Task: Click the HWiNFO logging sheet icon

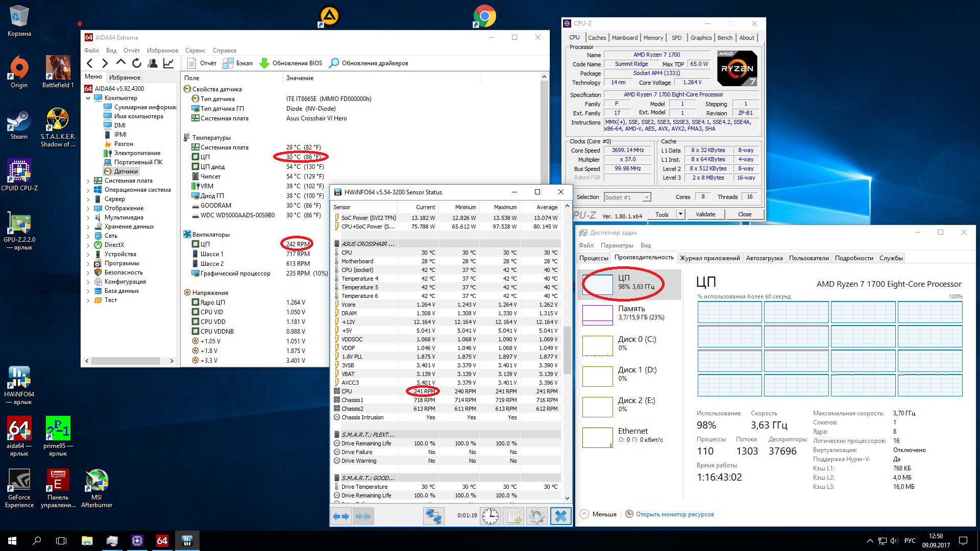Action: coord(513,516)
